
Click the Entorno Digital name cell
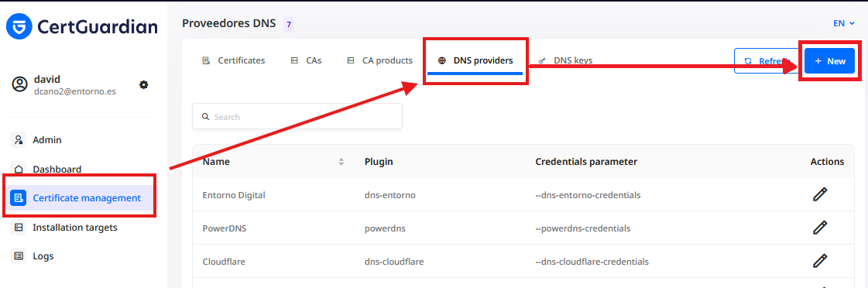pos(234,195)
